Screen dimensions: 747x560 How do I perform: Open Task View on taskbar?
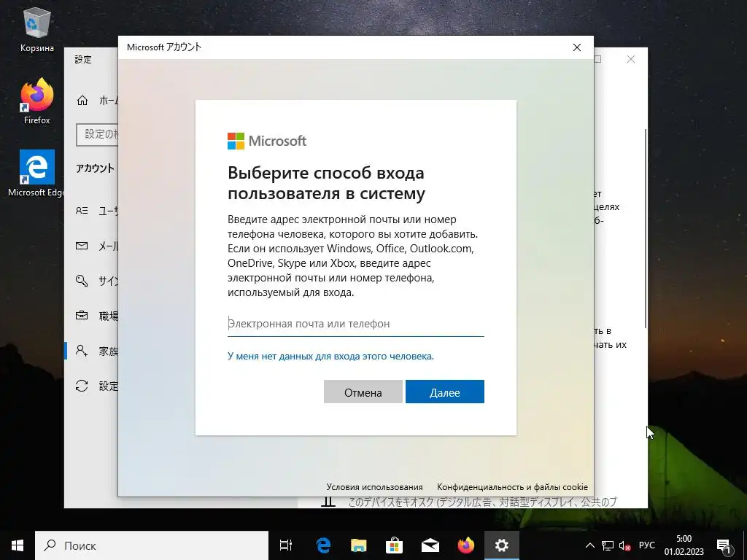(x=286, y=545)
